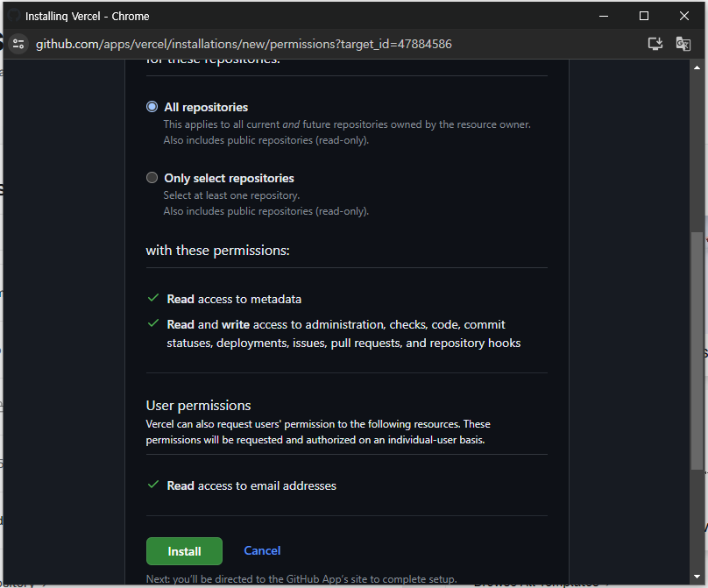This screenshot has width=708, height=588.
Task: Open site information icon in address bar
Action: pyautogui.click(x=18, y=44)
